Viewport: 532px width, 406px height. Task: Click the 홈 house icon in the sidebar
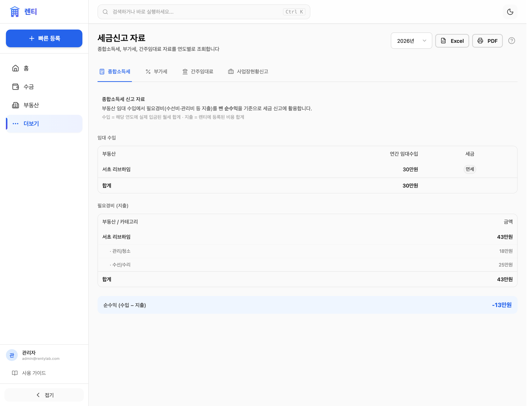tap(16, 68)
